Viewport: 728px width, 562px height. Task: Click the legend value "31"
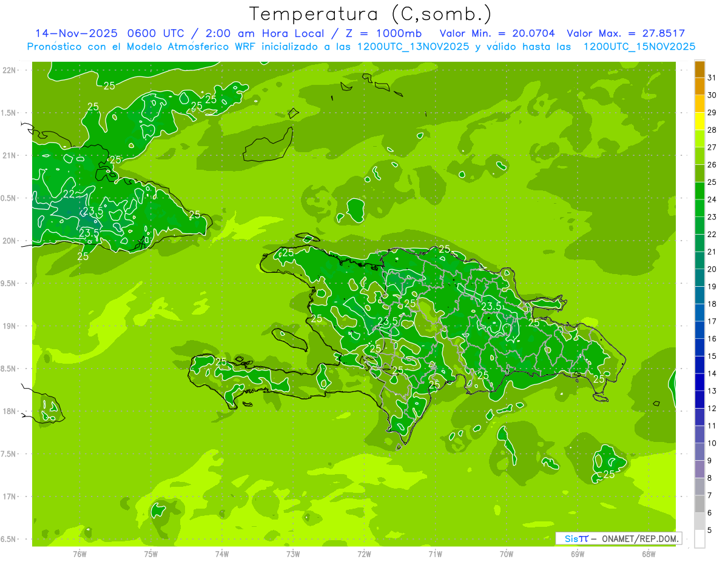[x=712, y=78]
